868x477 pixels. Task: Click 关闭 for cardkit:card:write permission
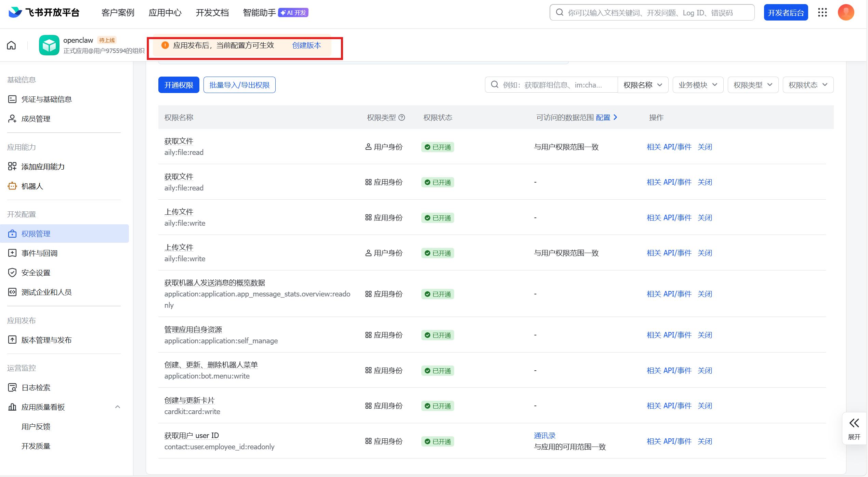pos(705,406)
